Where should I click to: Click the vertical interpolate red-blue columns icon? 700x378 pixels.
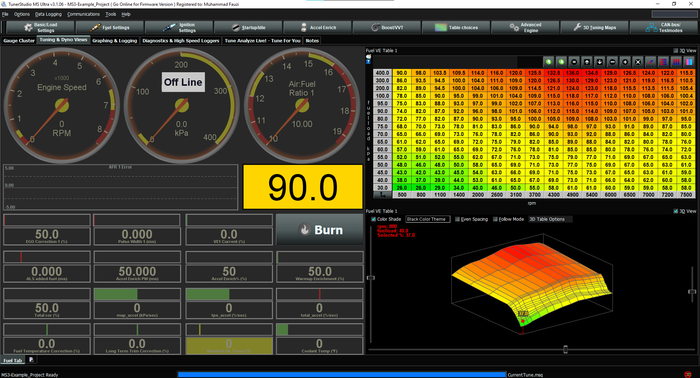676,62
